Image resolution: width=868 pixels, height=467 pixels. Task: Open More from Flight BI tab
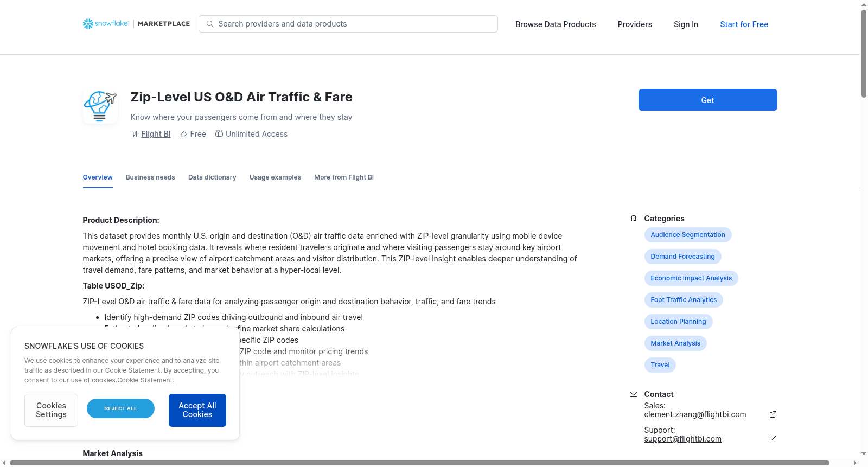pyautogui.click(x=344, y=177)
